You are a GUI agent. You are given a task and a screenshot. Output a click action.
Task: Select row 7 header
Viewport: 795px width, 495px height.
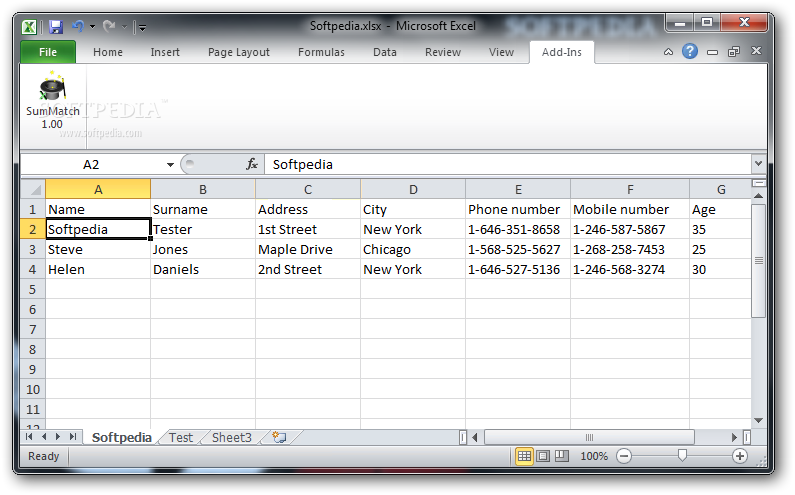tap(32, 329)
